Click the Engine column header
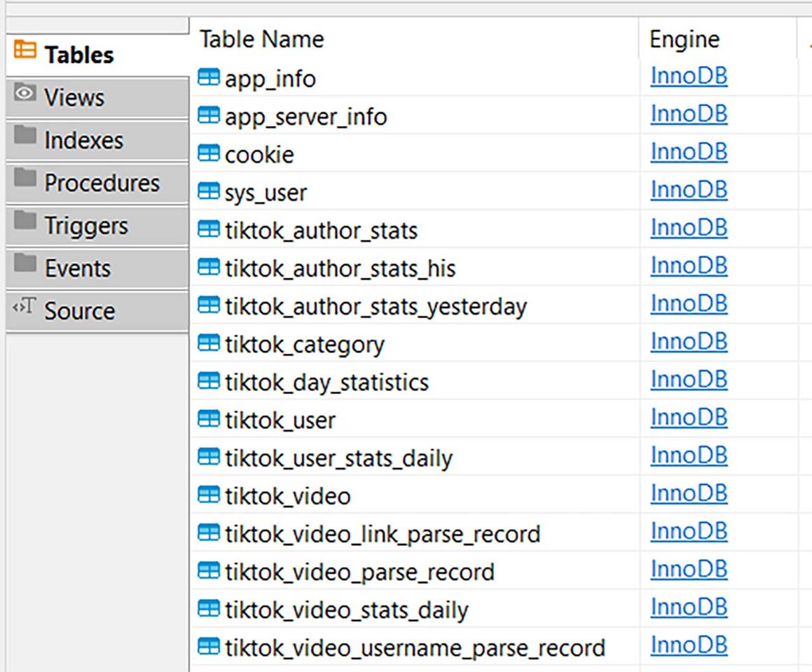The image size is (812, 672). pyautogui.click(x=684, y=39)
